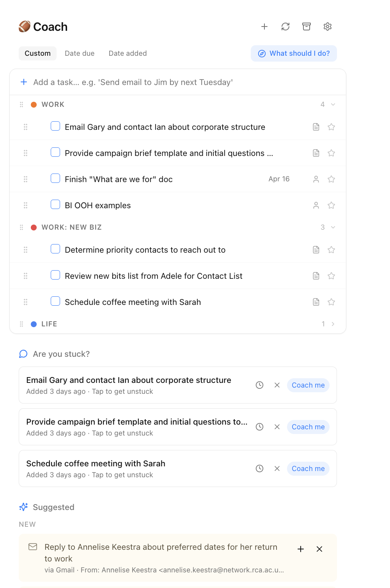
Task: Collapse the WORK section
Action: (333, 104)
